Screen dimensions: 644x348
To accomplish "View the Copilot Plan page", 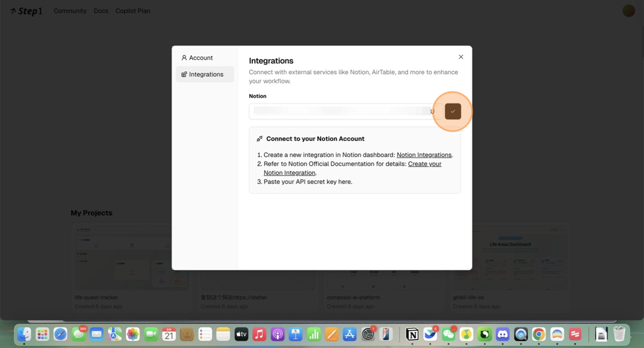I will [133, 11].
